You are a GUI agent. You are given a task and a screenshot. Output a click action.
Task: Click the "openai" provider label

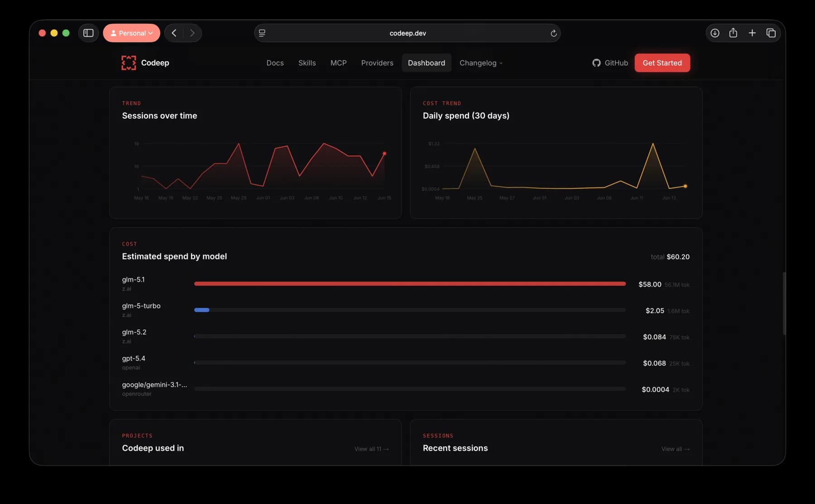(131, 368)
